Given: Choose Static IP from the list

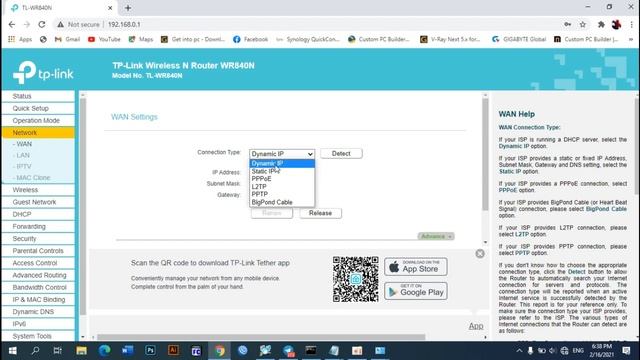Looking at the screenshot, I should pyautogui.click(x=282, y=171).
